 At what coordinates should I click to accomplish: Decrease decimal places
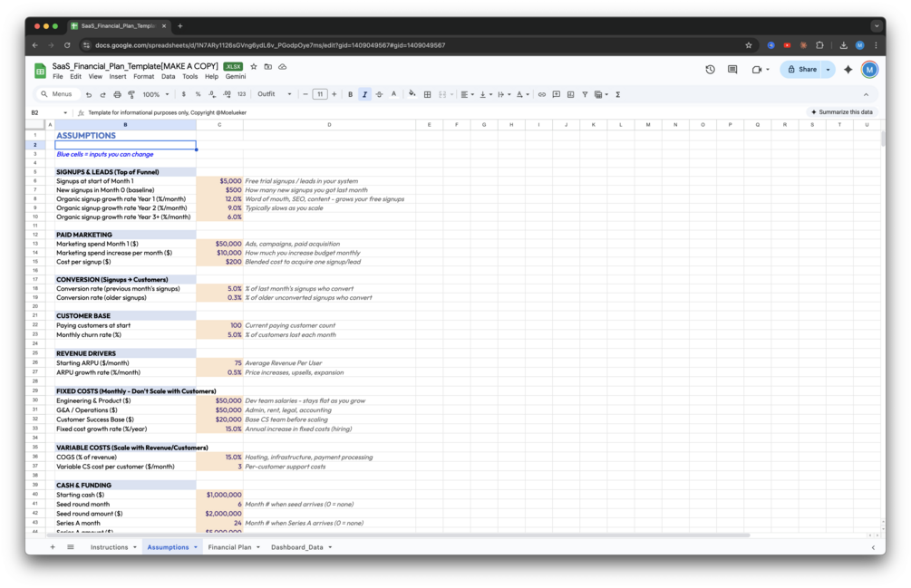point(212,94)
